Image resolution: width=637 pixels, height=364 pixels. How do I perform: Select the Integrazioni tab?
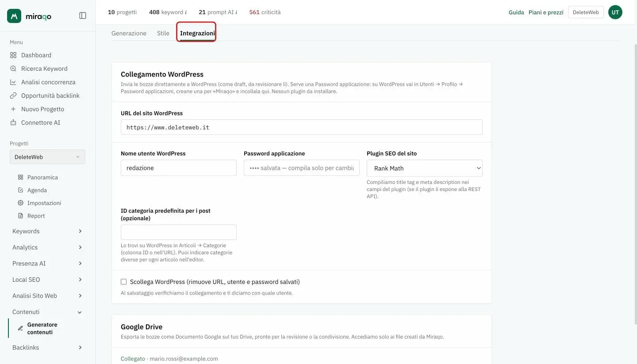click(x=197, y=33)
